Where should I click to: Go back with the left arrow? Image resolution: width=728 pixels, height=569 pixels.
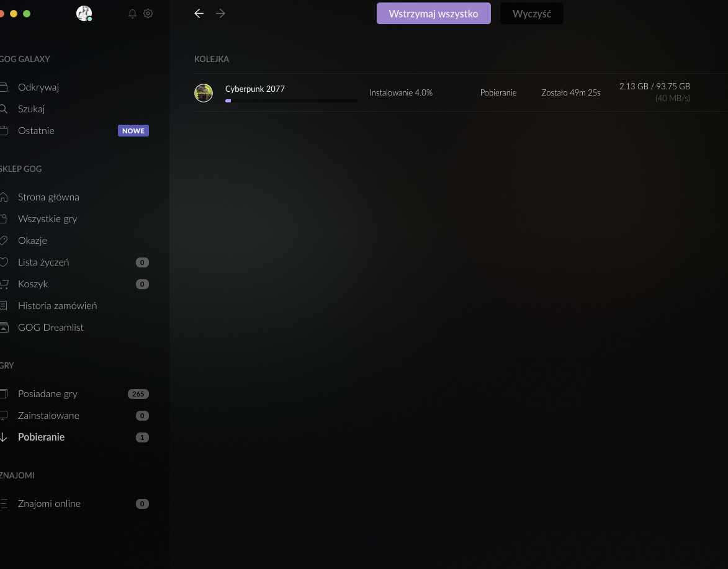[199, 14]
